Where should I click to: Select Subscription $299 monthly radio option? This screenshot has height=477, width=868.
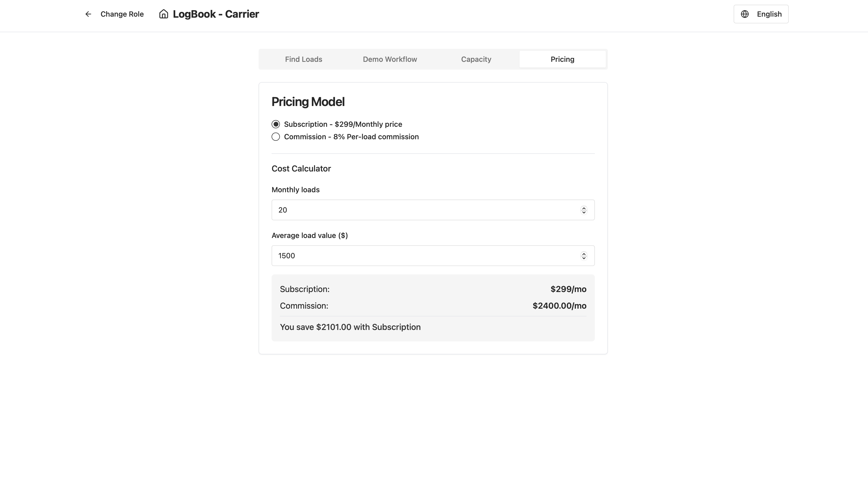coord(276,124)
